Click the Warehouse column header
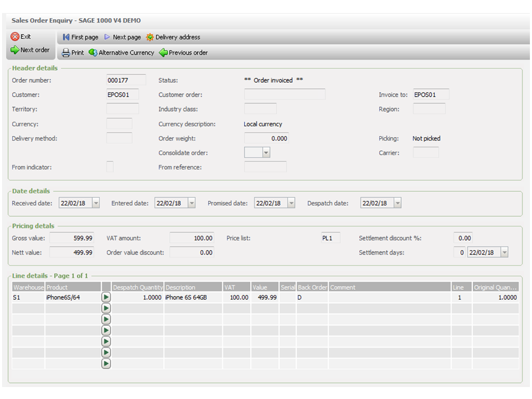This screenshot has width=532, height=399. click(x=29, y=287)
